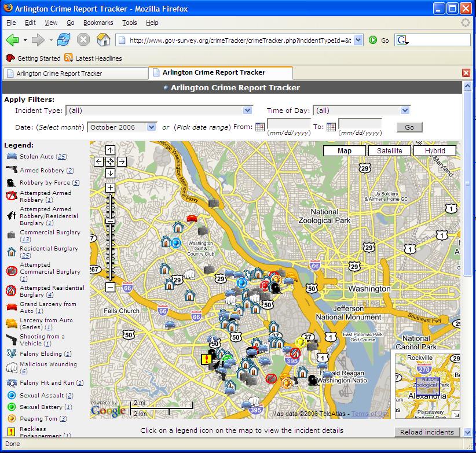The height and width of the screenshot is (453, 476).
Task: Click the From date input field
Action: 289,124
